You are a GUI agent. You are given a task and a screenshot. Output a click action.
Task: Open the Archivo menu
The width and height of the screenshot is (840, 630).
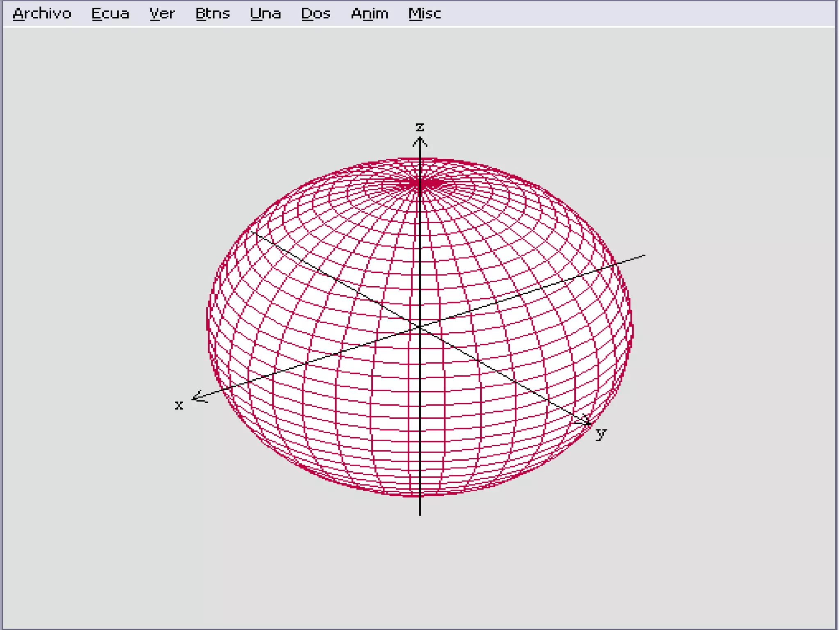42,14
